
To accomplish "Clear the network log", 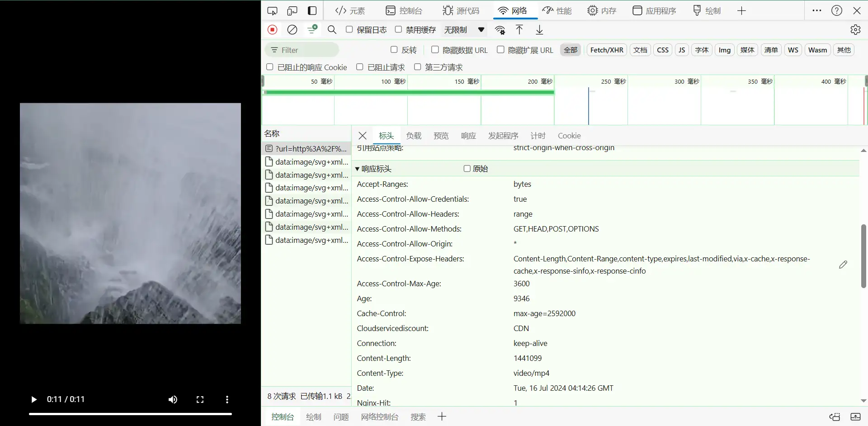I will click(292, 30).
